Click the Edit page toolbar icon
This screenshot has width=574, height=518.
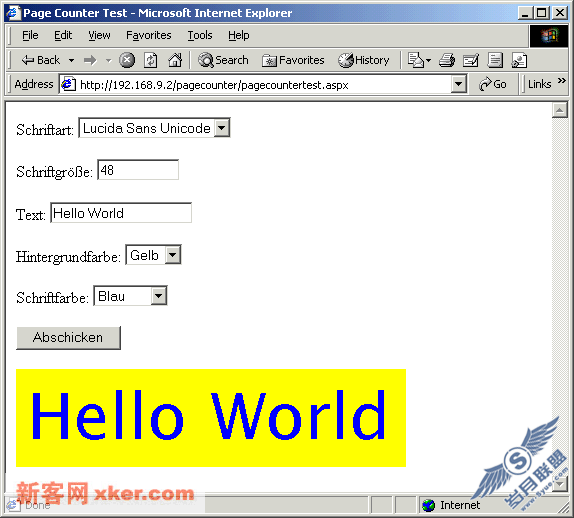coord(471,60)
